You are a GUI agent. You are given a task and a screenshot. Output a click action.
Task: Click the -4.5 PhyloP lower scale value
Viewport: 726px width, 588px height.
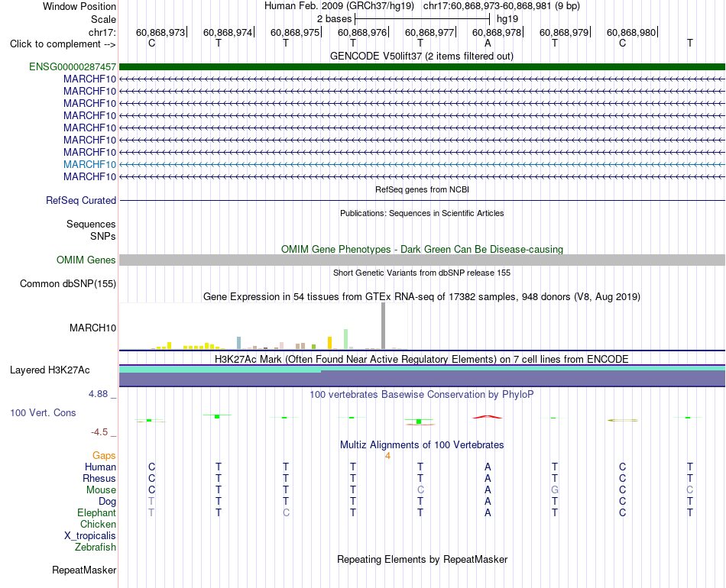[x=99, y=432]
